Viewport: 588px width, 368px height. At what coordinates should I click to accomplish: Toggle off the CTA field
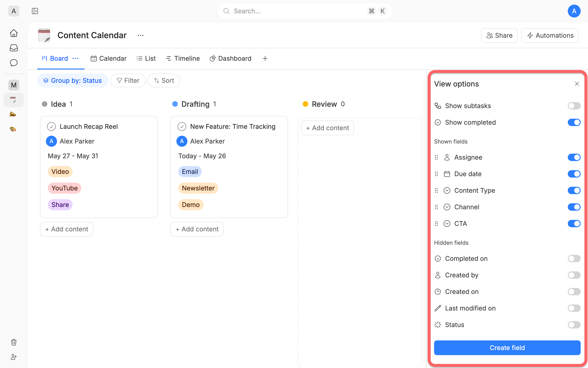[574, 224]
